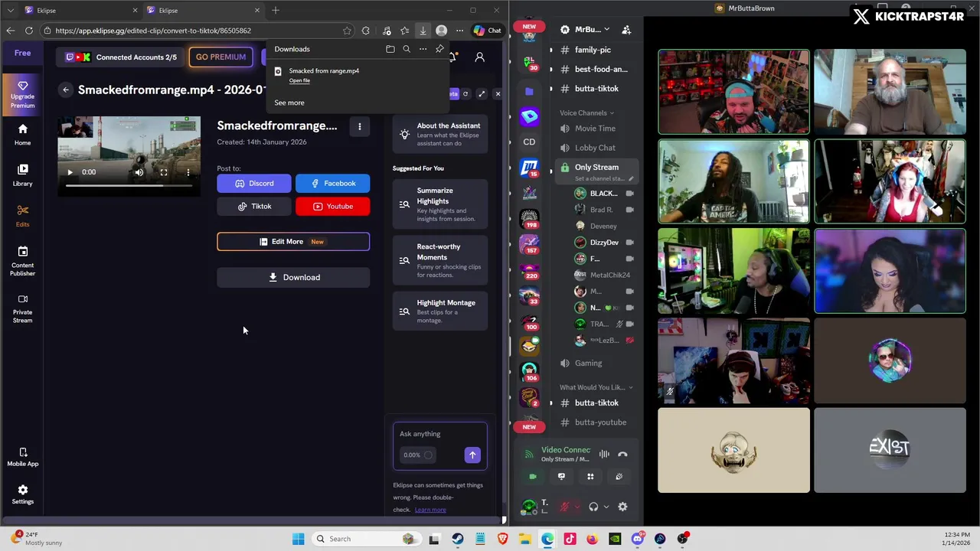This screenshot has width=980, height=551.
Task: Download the edited clip
Action: (x=293, y=277)
